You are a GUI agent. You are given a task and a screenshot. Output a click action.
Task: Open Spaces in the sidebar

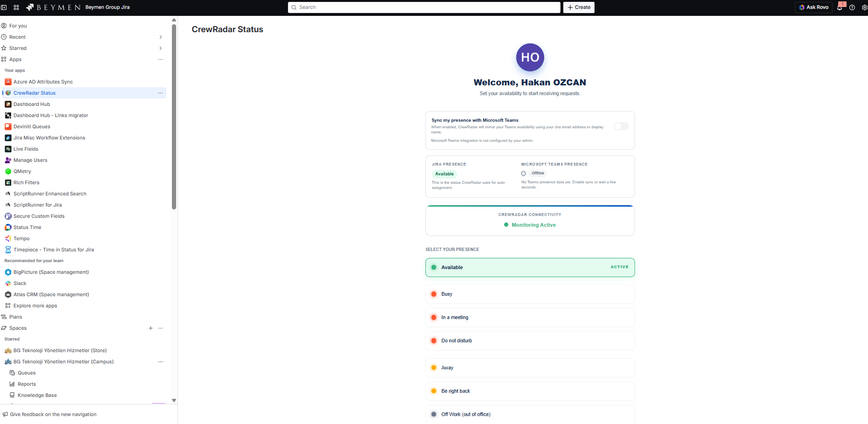[18, 328]
